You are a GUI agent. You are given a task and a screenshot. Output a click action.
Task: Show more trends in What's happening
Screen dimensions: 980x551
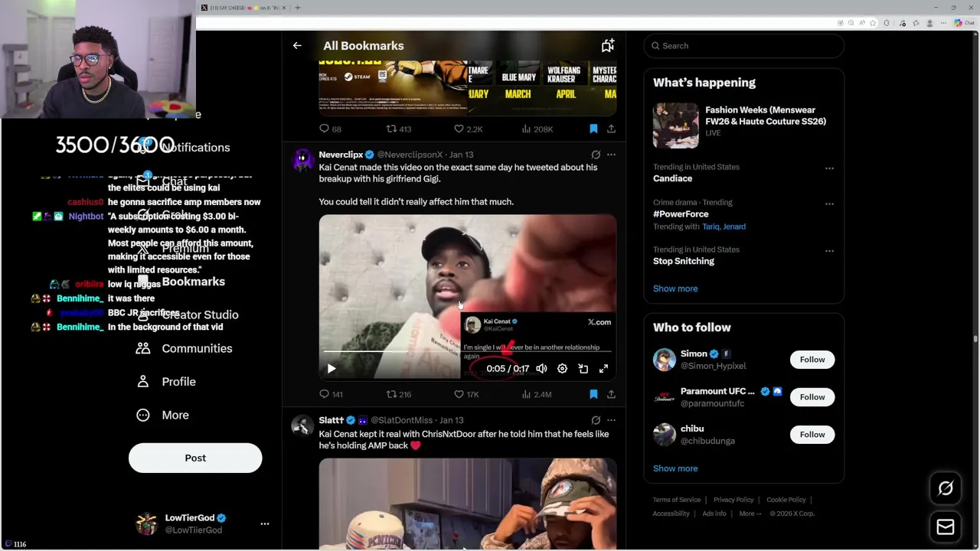tap(675, 289)
